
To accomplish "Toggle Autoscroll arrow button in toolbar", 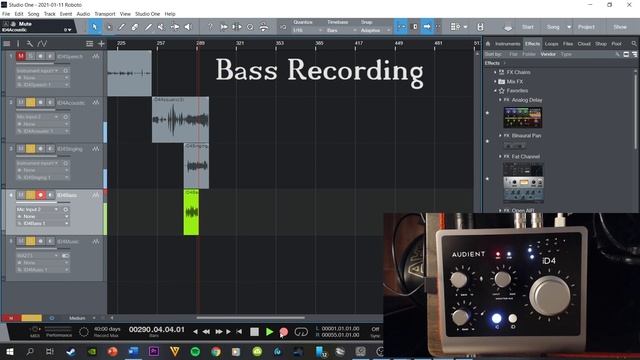I will [427, 27].
